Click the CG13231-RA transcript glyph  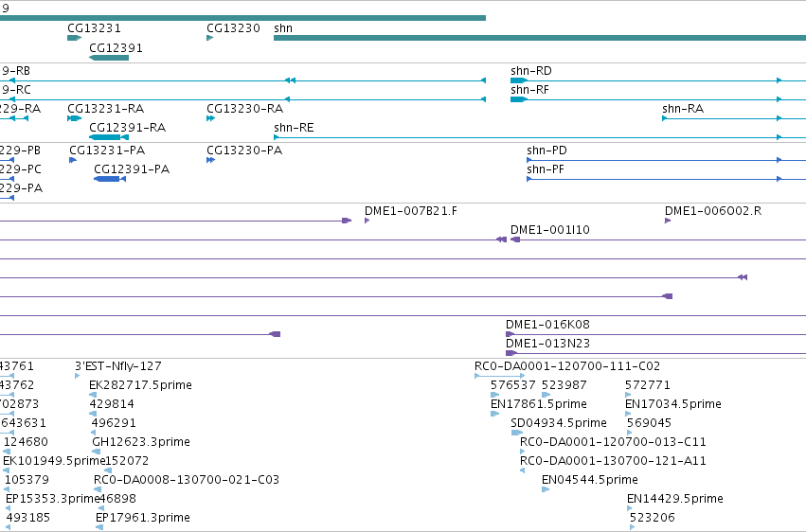[75, 118]
